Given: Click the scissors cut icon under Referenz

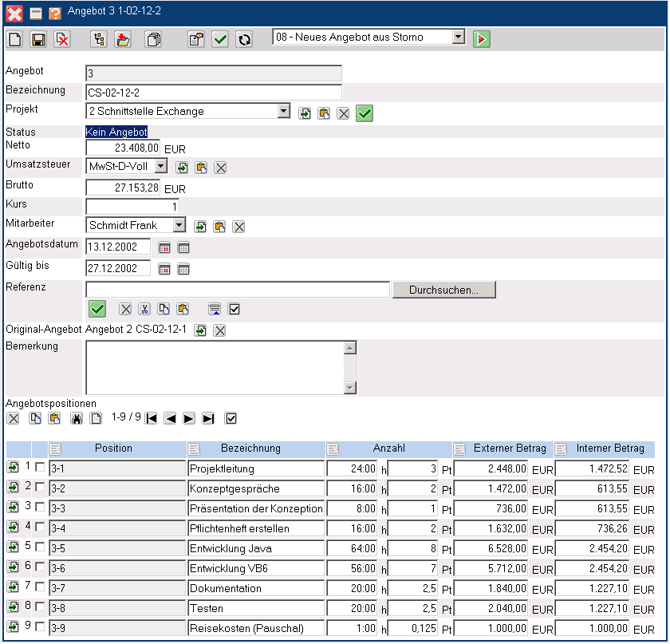Looking at the screenshot, I should [144, 309].
